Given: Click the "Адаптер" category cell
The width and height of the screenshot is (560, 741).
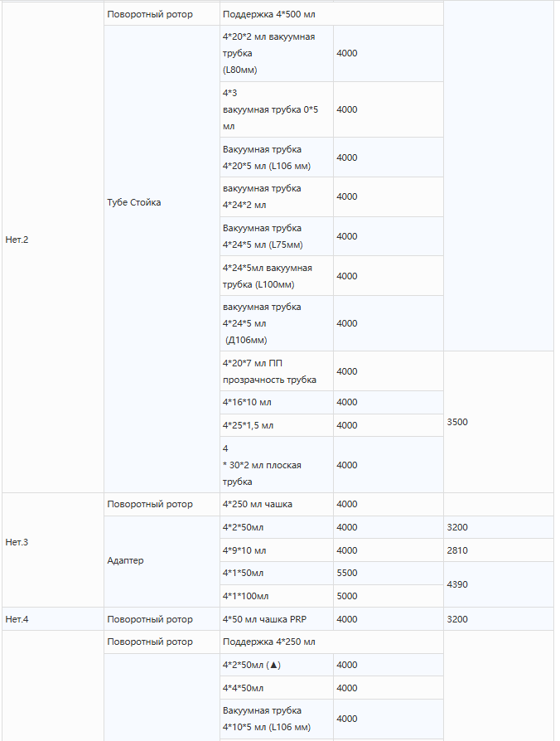Looking at the screenshot, I should click(x=126, y=561).
